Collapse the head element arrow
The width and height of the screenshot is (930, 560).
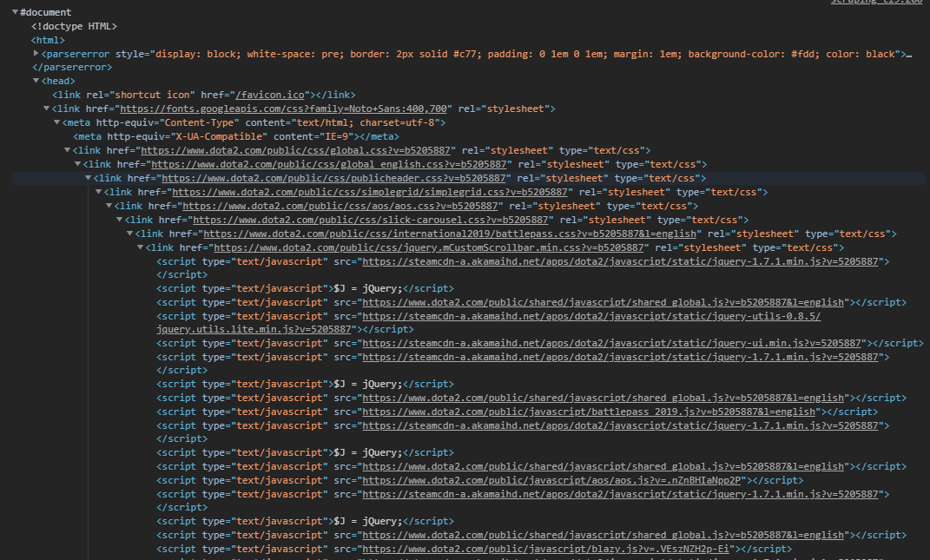click(x=36, y=81)
